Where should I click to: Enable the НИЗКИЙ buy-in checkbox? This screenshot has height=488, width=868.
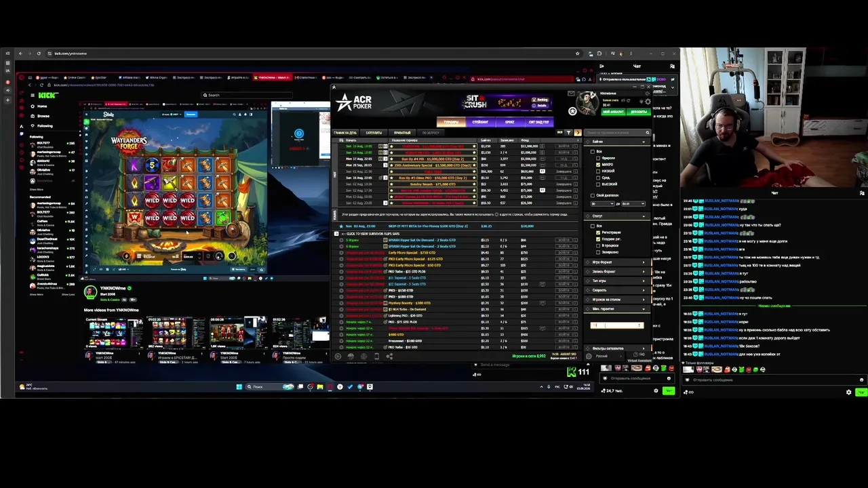(x=598, y=171)
